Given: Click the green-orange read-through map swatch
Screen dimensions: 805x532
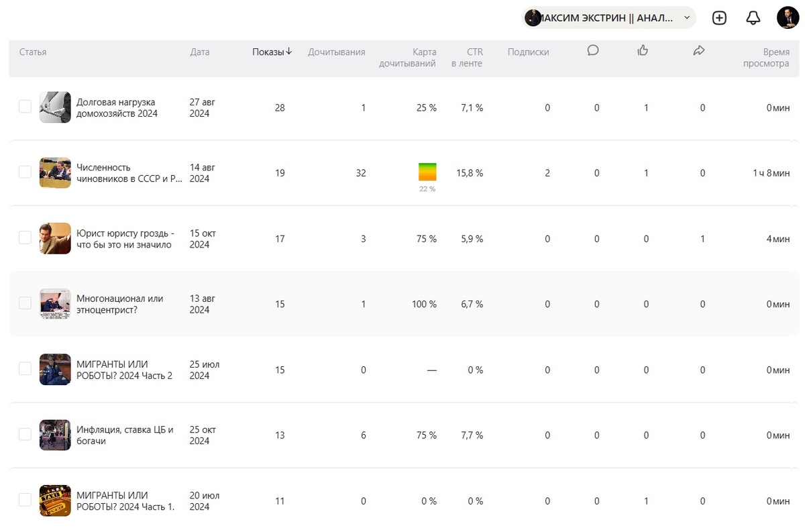Looking at the screenshot, I should (427, 172).
